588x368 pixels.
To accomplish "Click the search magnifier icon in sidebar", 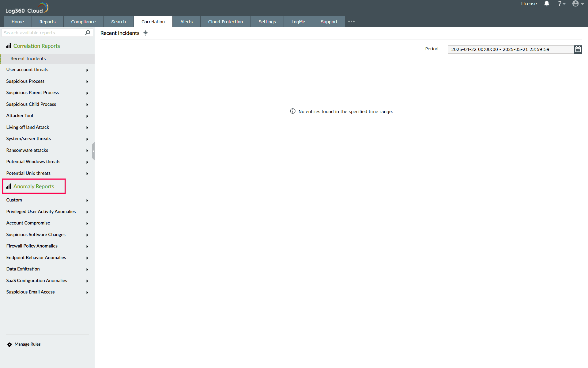I will [88, 33].
